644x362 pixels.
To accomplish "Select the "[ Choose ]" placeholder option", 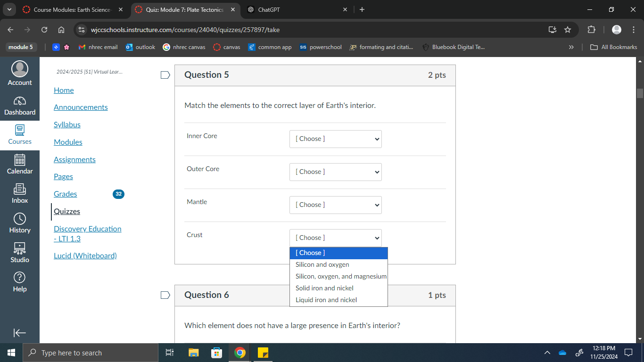I will [339, 253].
